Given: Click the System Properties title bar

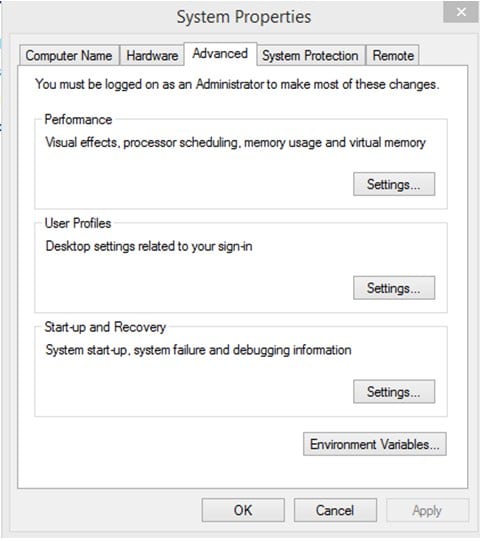Looking at the screenshot, I should coord(244,17).
